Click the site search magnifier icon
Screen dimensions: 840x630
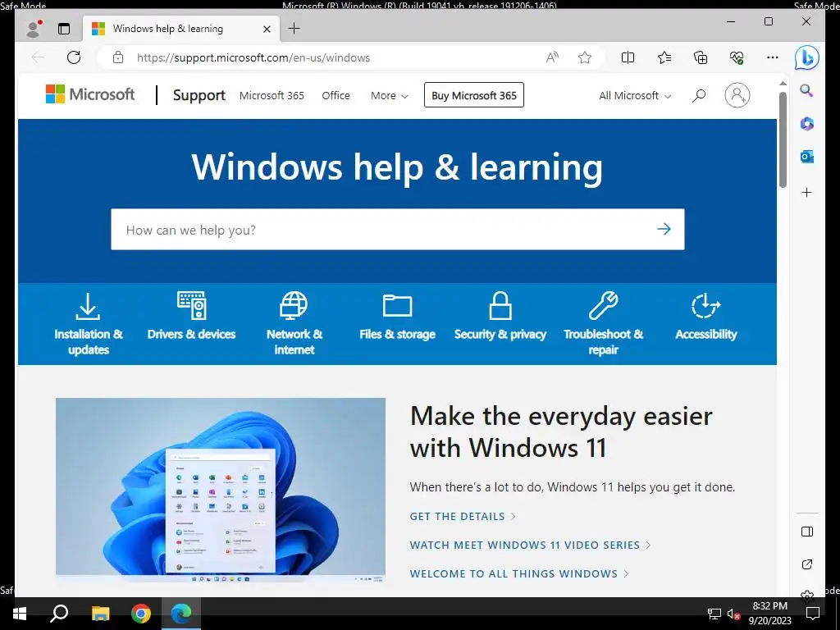click(699, 95)
